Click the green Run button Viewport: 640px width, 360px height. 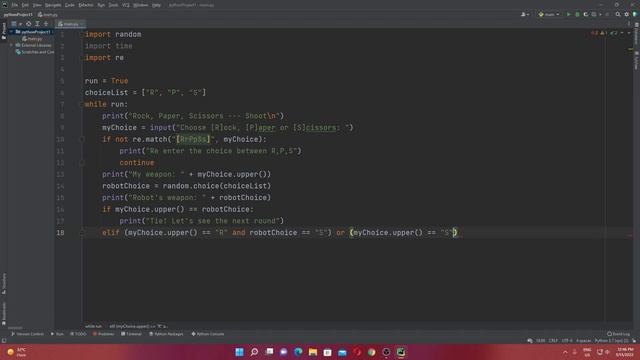(x=568, y=14)
